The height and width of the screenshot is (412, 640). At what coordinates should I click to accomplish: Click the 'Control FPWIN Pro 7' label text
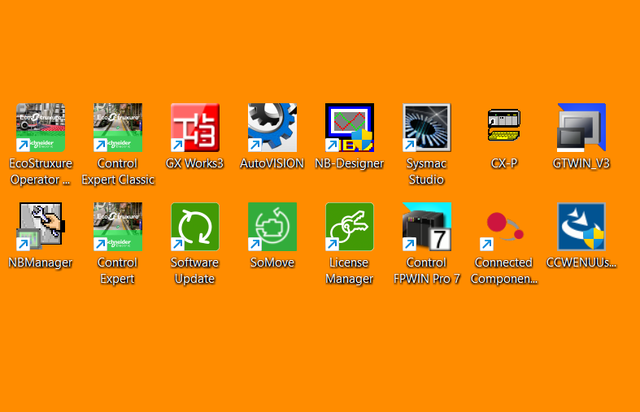(x=427, y=270)
